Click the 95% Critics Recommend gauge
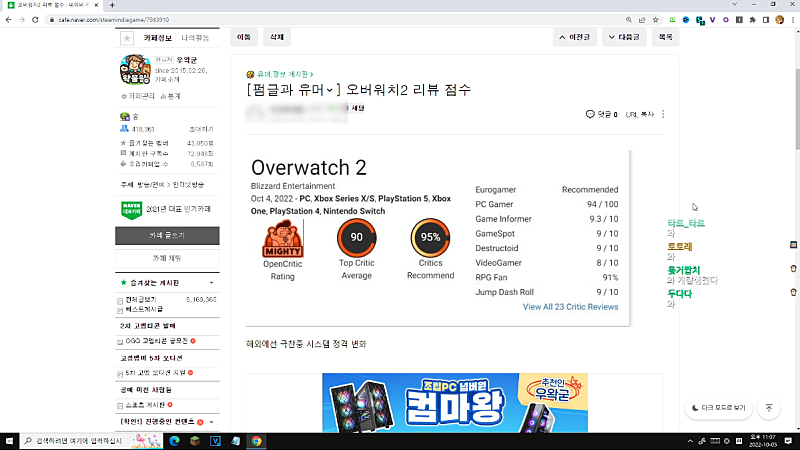 pos(430,237)
